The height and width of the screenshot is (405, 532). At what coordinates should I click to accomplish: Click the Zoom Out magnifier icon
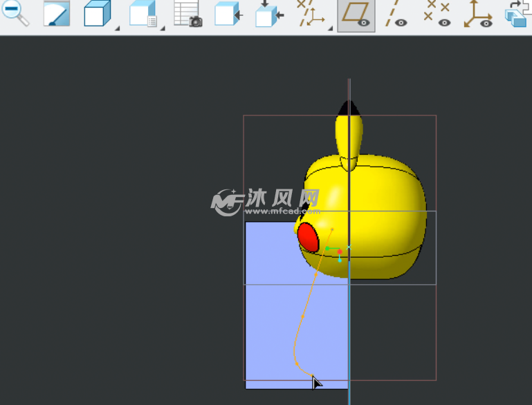(x=15, y=13)
